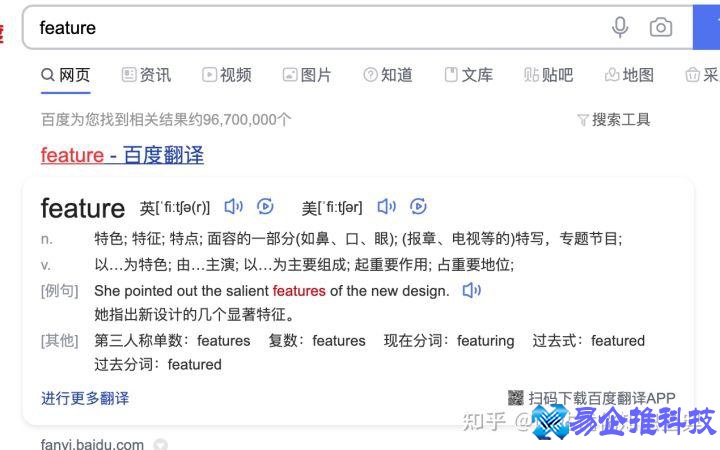This screenshot has height=450, width=720.
Task: Select the 知道 tab
Action: tap(388, 75)
